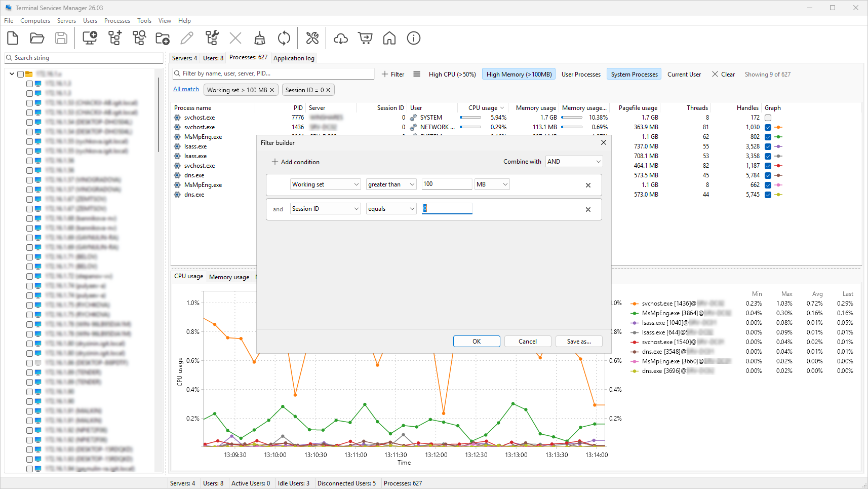Open the MB unit dropdown
Viewport: 868px width, 489px height.
pyautogui.click(x=491, y=184)
